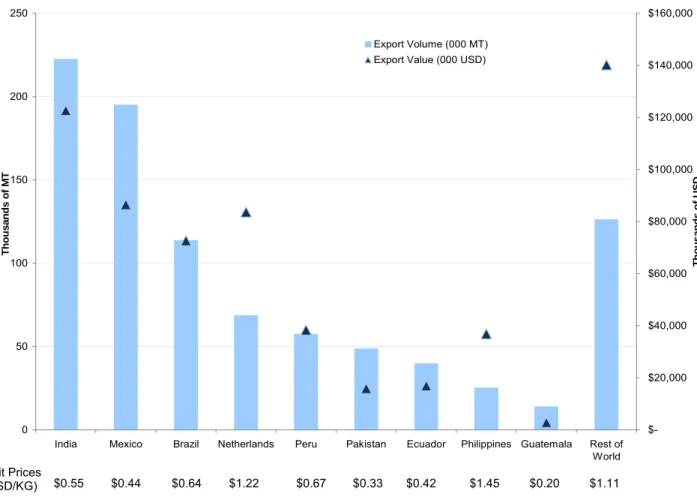Click the Export Volume legend square swatch
Image resolution: width=697 pixels, height=497 pixels.
[x=368, y=44]
